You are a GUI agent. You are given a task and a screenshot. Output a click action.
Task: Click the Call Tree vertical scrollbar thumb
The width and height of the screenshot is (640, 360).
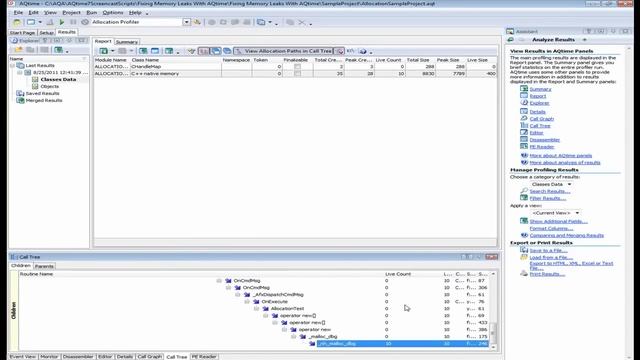(493, 333)
